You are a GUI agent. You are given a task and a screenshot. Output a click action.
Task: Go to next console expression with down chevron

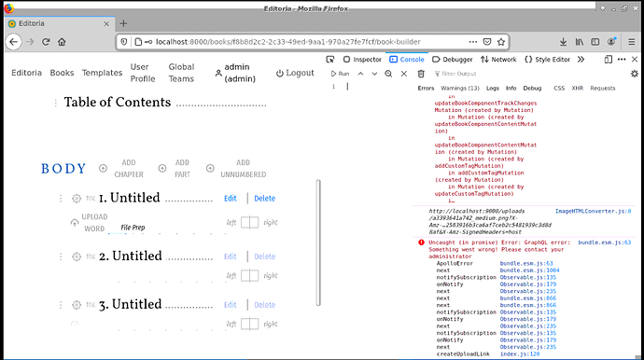pyautogui.click(x=374, y=74)
